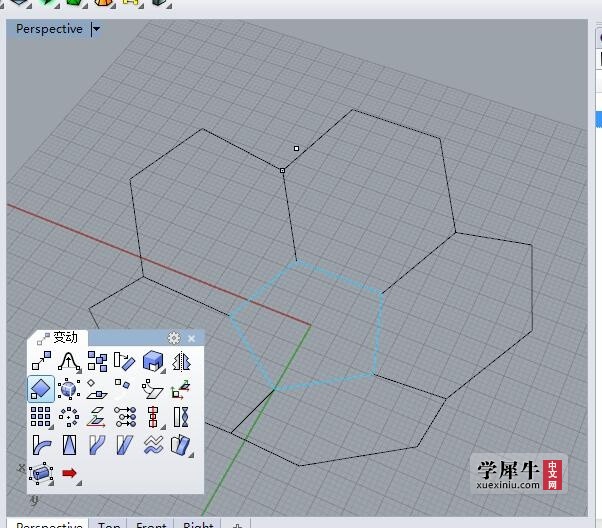This screenshot has height=528, width=602.
Task: Click the 变动 toolbar tab
Action: click(58, 338)
